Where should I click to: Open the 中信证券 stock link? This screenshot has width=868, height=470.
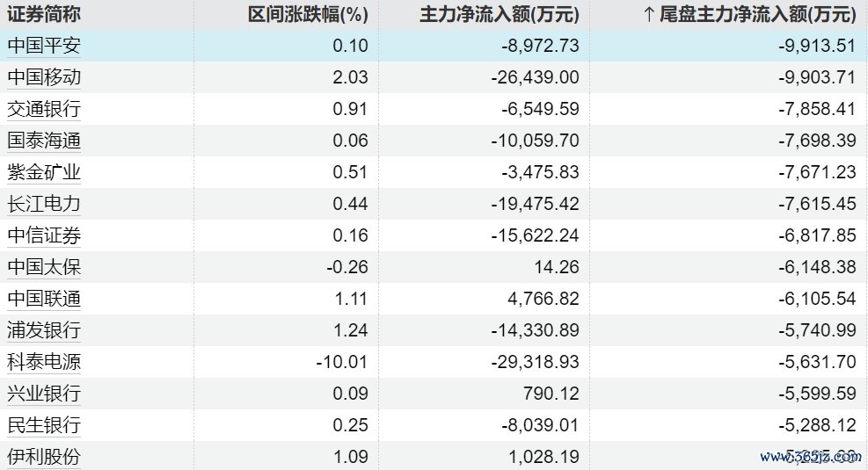[x=44, y=235]
